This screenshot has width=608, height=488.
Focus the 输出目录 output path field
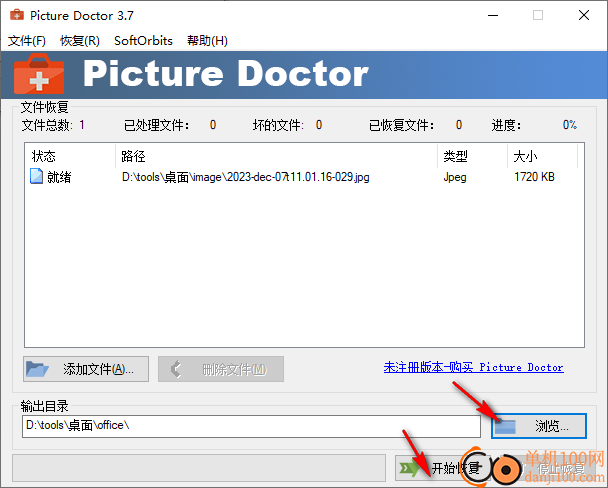251,426
